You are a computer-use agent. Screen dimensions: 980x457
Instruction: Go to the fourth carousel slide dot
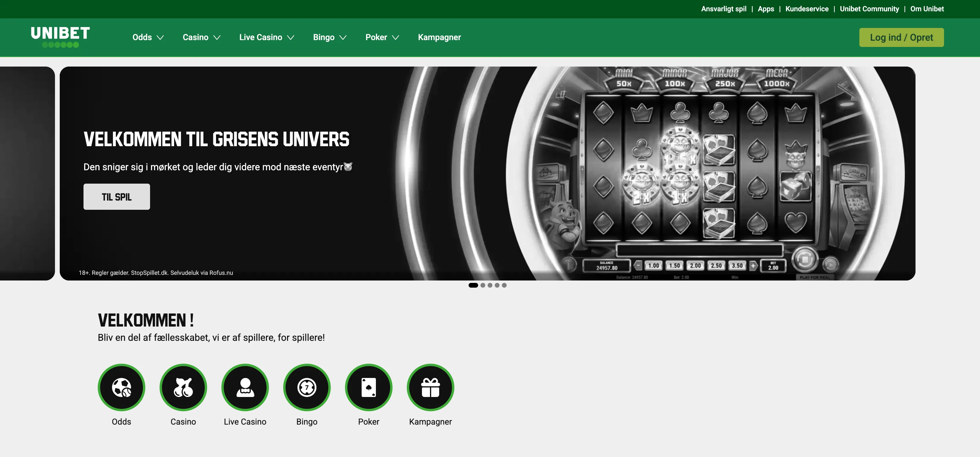497,285
